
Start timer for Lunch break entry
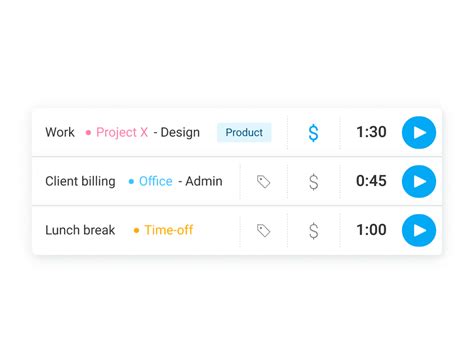tap(419, 230)
